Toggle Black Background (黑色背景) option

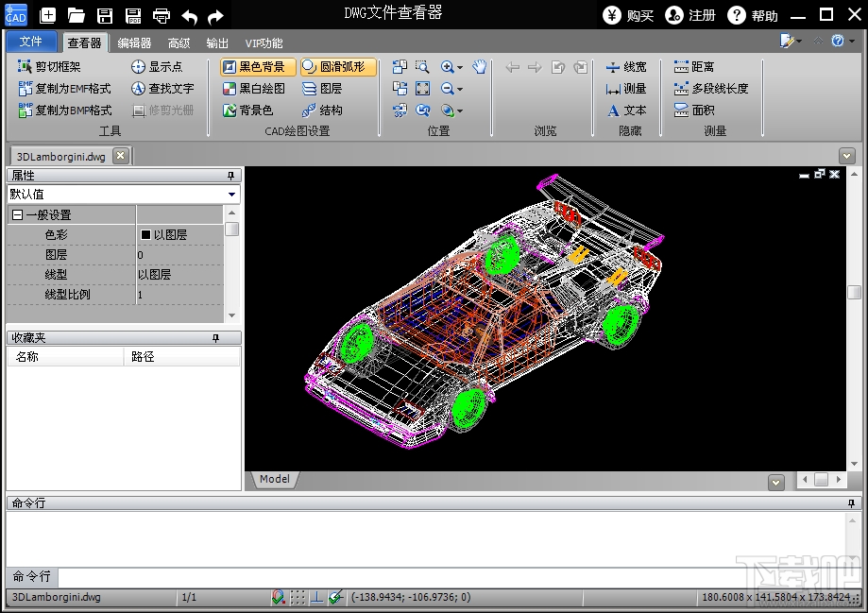[x=258, y=66]
